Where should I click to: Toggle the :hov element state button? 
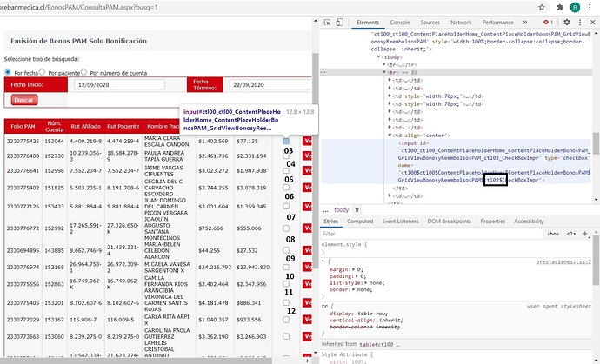[x=553, y=234]
